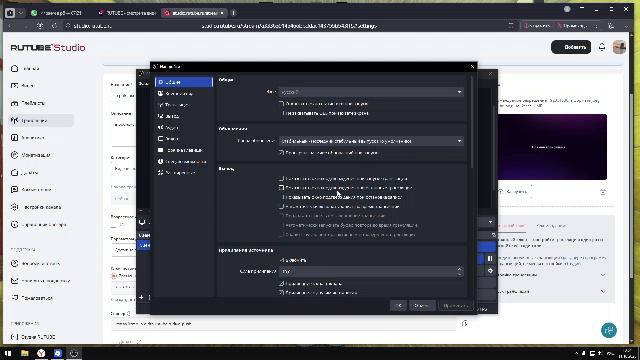Click pause button in OBS main window
The image size is (640, 360).
pyautogui.click(x=490, y=259)
